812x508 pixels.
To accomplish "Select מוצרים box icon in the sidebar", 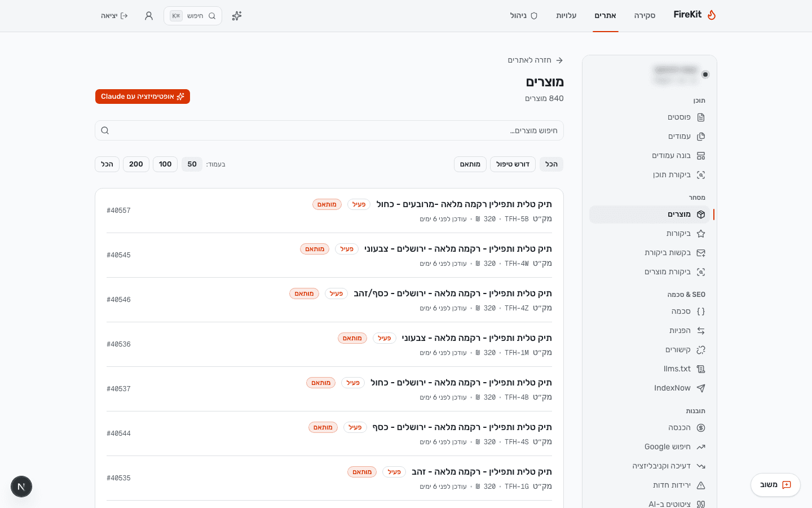I will pyautogui.click(x=701, y=214).
